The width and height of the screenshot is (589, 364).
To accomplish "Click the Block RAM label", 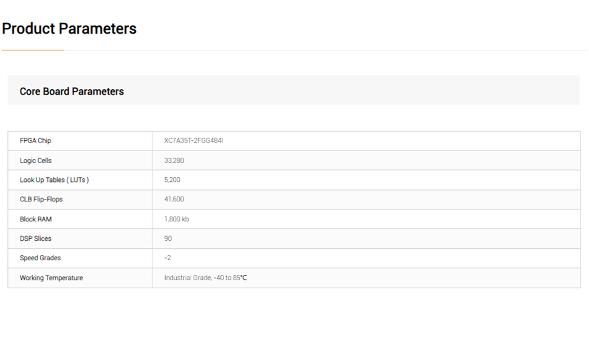I will (x=36, y=219).
